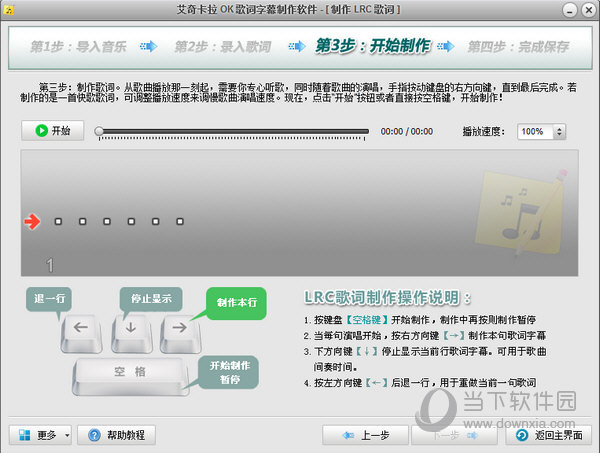
Task: Open the 播放速度 100% speed dropdown
Action: (541, 132)
